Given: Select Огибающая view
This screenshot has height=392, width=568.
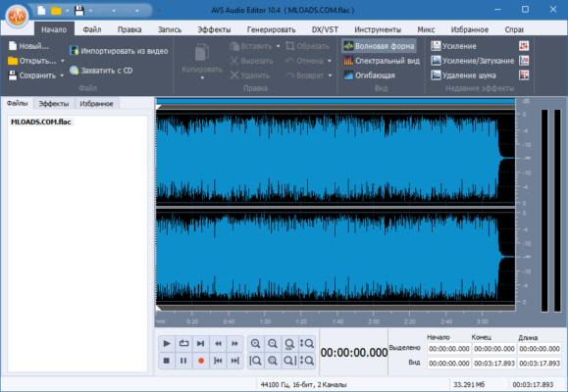Looking at the screenshot, I should tap(370, 75).
